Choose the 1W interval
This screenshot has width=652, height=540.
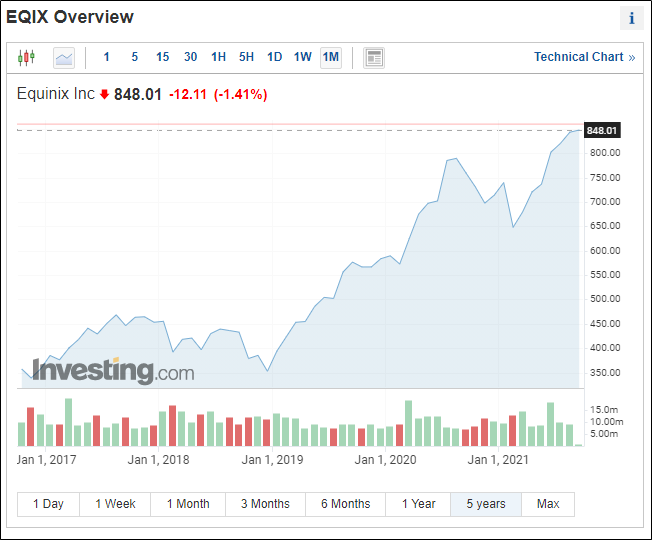click(x=303, y=57)
